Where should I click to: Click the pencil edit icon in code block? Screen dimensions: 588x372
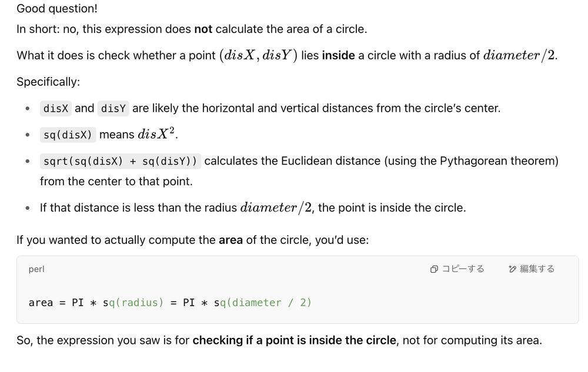pos(512,269)
